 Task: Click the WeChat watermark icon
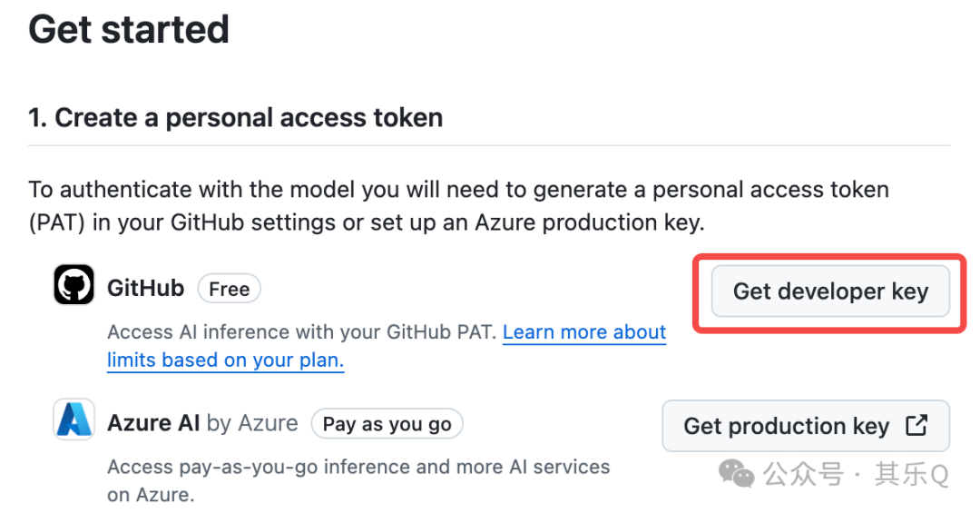(x=736, y=473)
